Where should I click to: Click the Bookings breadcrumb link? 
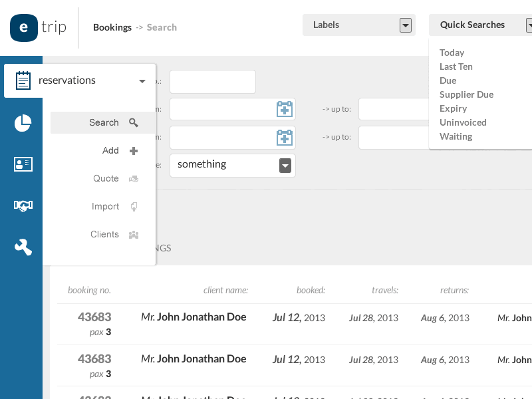(x=112, y=27)
